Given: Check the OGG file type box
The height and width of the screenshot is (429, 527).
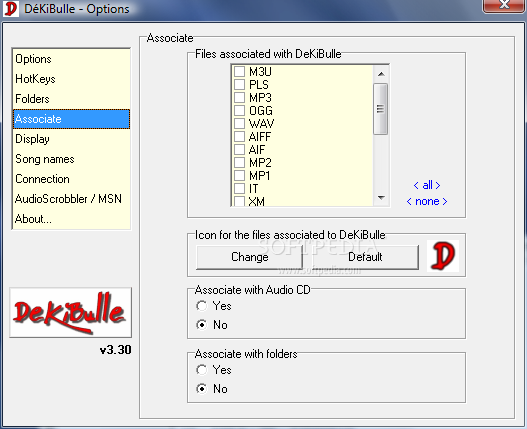Looking at the screenshot, I should coord(239,110).
